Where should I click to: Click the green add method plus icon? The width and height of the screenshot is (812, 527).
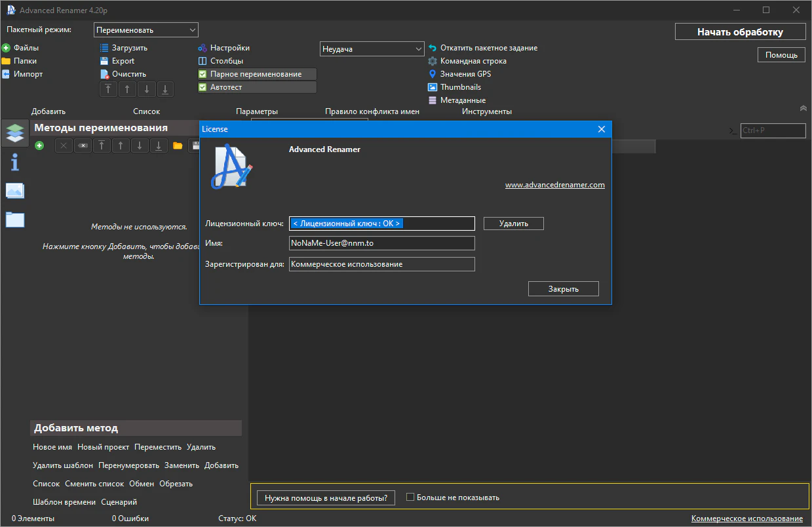[x=39, y=146]
